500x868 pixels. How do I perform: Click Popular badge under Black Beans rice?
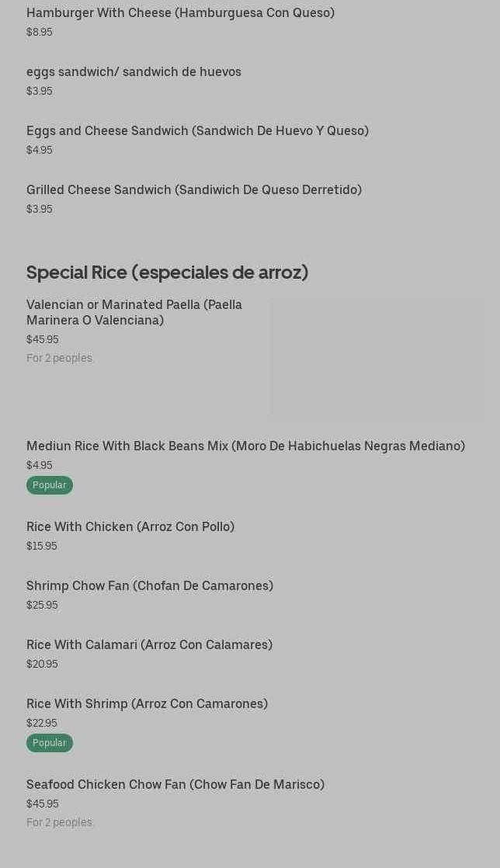pyautogui.click(x=49, y=485)
